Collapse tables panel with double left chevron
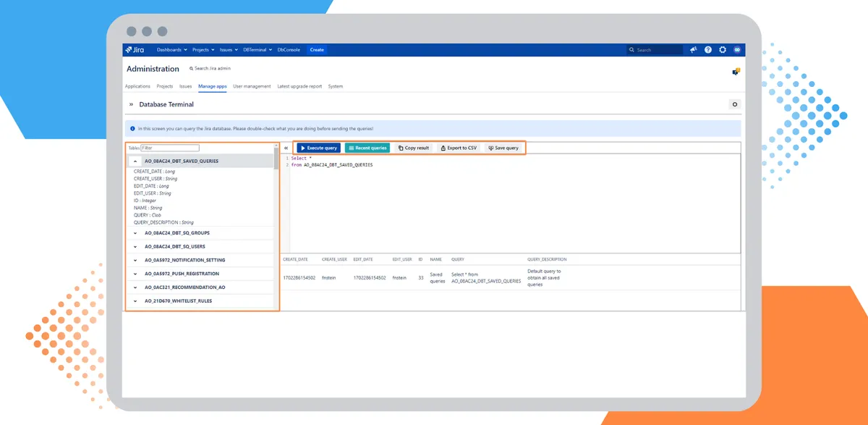The width and height of the screenshot is (868, 425). click(286, 148)
